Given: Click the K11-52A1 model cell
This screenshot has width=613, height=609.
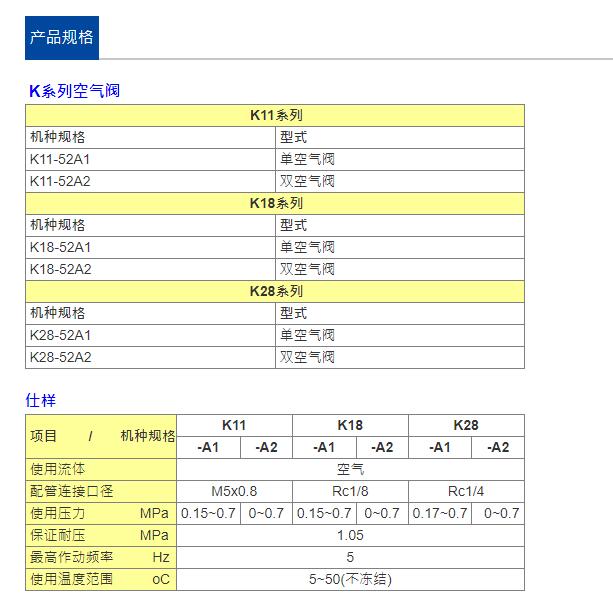Looking at the screenshot, I should pos(151,159).
